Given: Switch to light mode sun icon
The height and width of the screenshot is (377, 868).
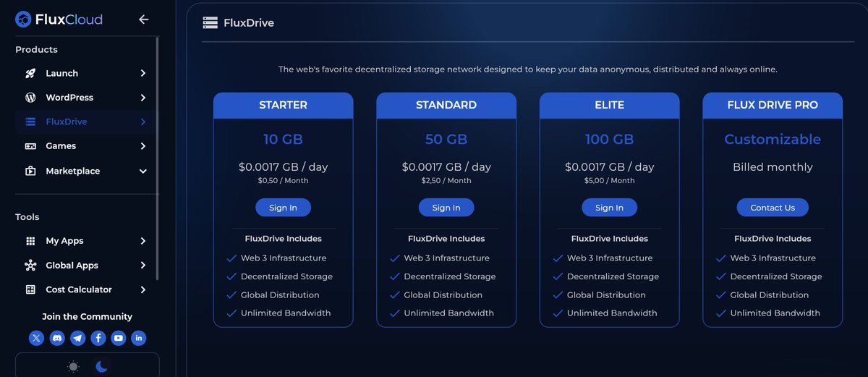Looking at the screenshot, I should 73,367.
